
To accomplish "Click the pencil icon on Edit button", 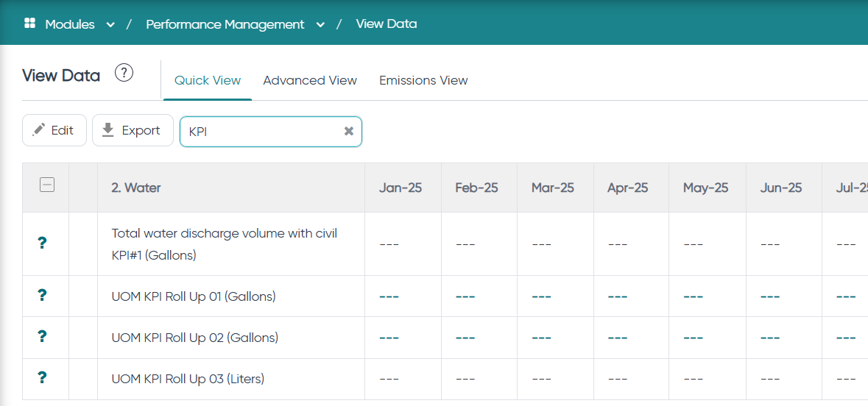I will [39, 129].
